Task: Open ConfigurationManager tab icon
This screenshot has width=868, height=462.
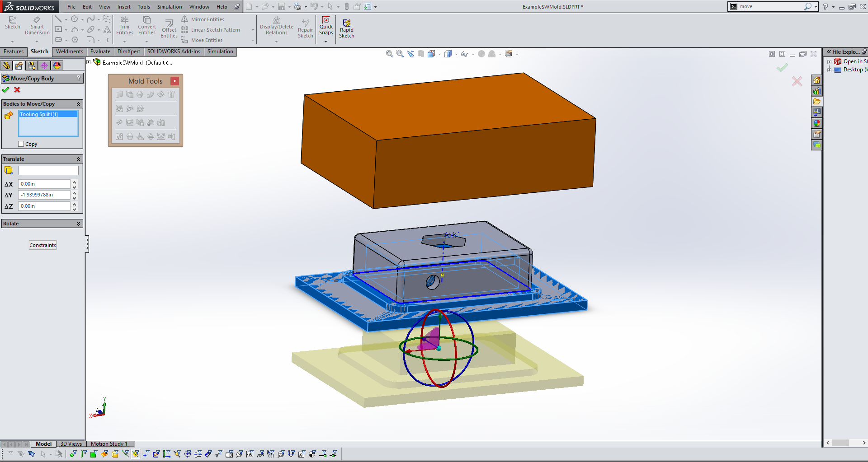Action: pos(32,65)
